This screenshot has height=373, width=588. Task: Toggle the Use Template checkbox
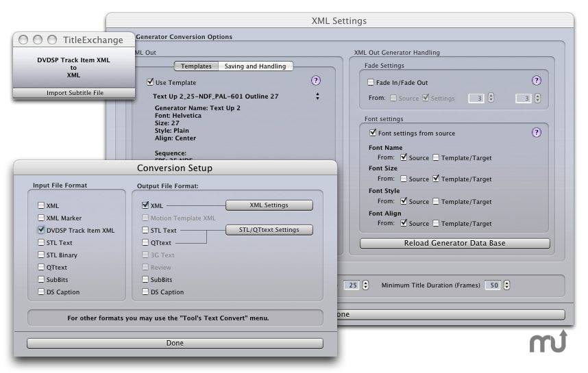(x=150, y=81)
